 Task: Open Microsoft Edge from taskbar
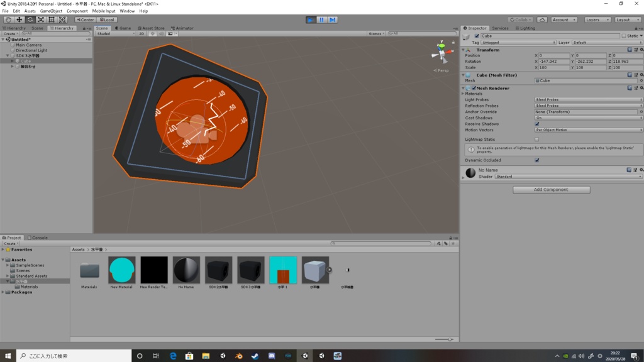click(x=173, y=356)
